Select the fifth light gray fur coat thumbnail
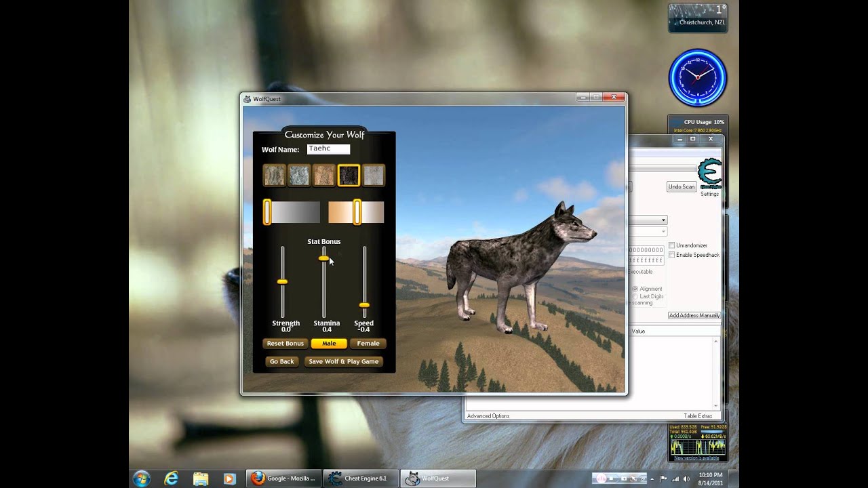This screenshot has width=868, height=488. (x=374, y=176)
